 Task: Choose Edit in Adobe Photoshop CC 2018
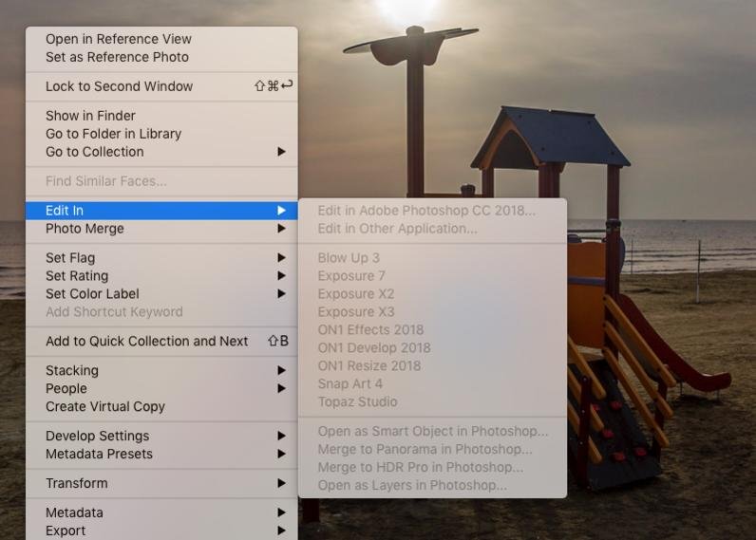click(x=426, y=211)
